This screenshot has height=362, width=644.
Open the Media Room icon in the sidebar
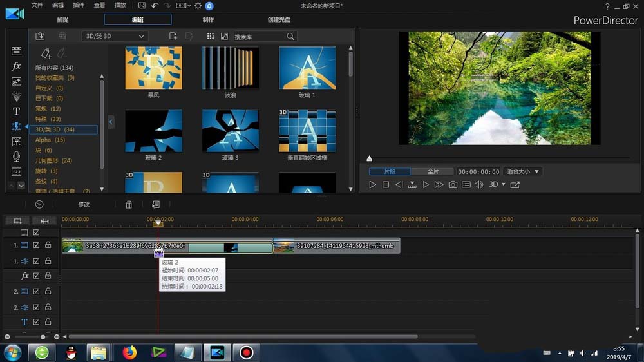click(x=17, y=51)
